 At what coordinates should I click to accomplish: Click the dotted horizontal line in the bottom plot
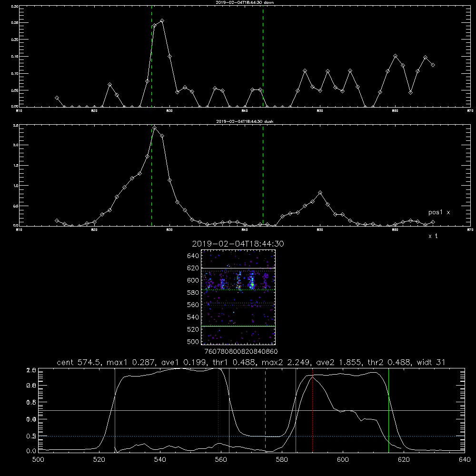click(251, 436)
